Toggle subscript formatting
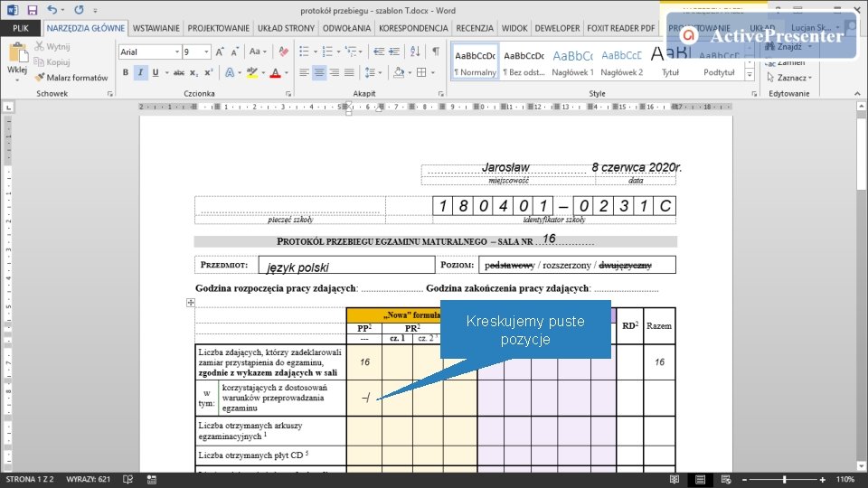Image resolution: width=868 pixels, height=488 pixels. point(193,72)
